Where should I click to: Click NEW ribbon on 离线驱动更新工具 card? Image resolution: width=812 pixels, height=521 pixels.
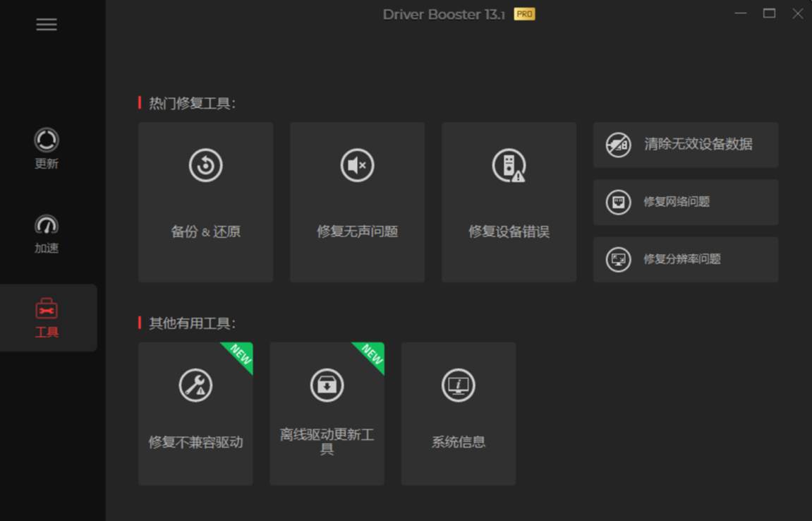click(x=371, y=355)
